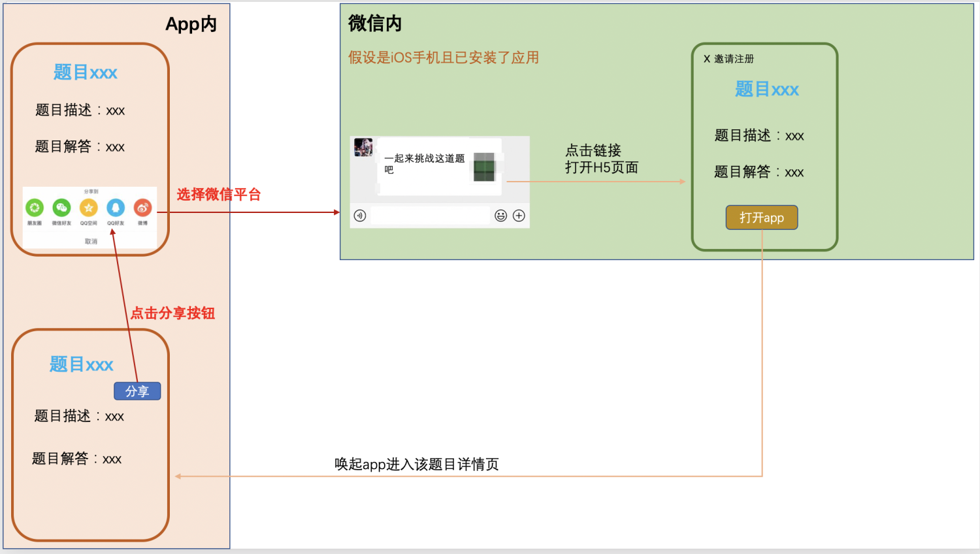Tap the 朋友圈 (Moments) share icon
Viewport: 980px width, 554px height.
tap(35, 208)
